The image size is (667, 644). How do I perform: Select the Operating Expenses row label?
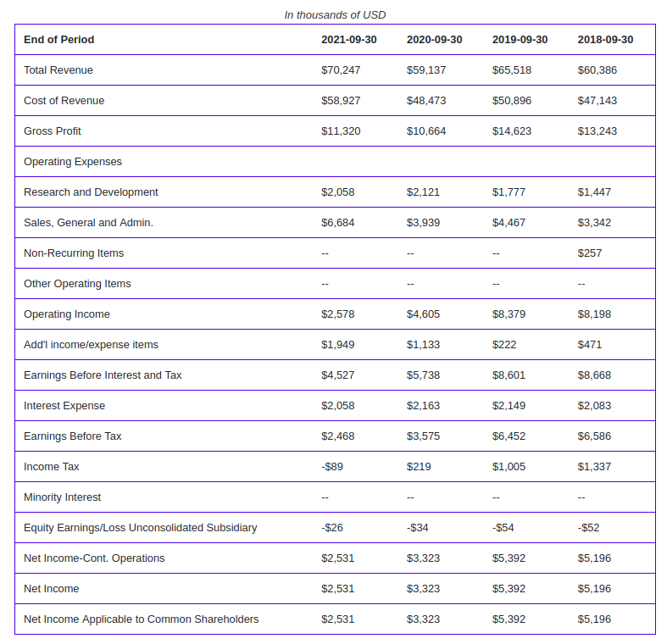(73, 162)
